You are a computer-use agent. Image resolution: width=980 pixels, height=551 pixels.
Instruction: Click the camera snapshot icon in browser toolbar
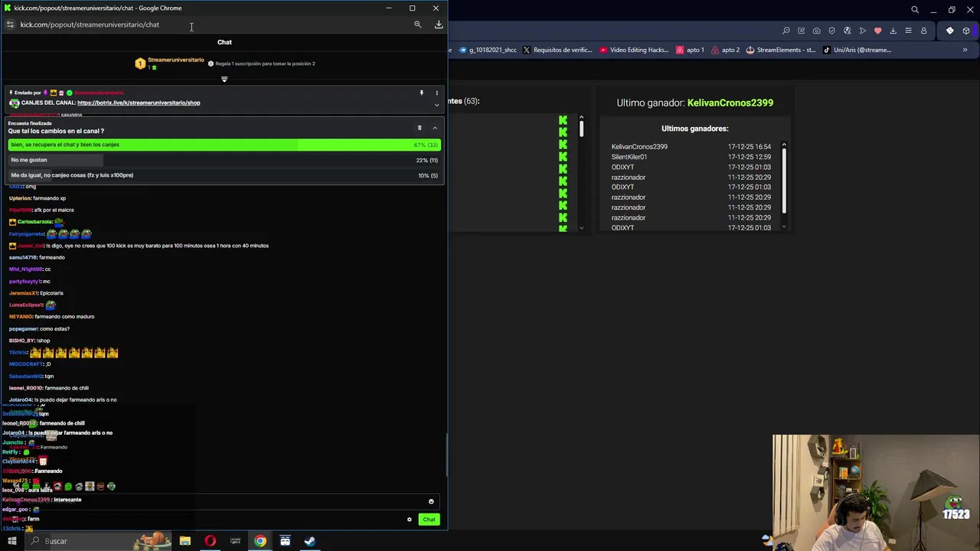tap(816, 31)
